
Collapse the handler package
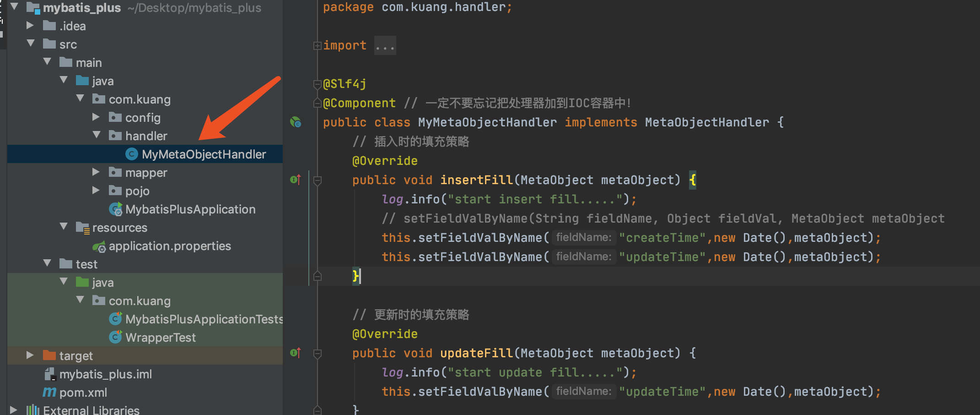pos(97,135)
